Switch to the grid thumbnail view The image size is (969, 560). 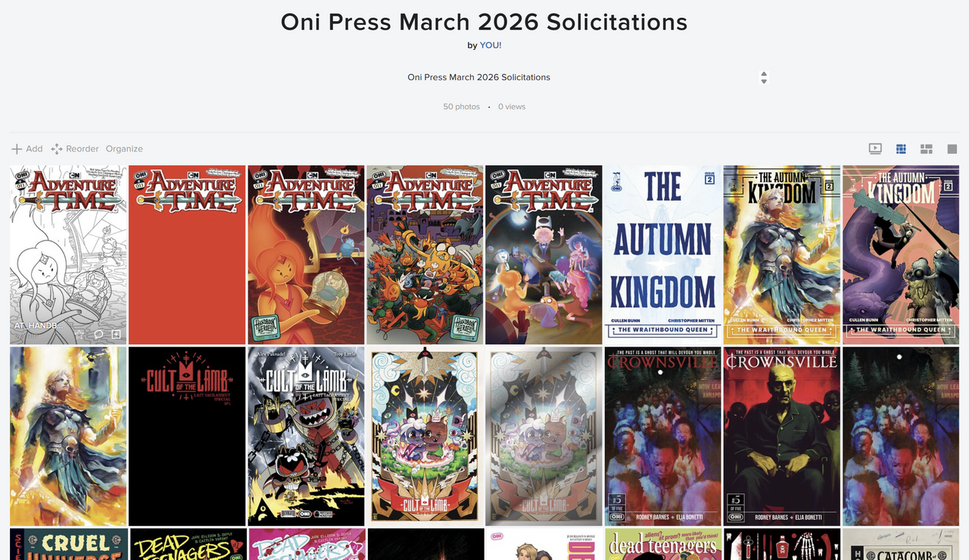901,149
